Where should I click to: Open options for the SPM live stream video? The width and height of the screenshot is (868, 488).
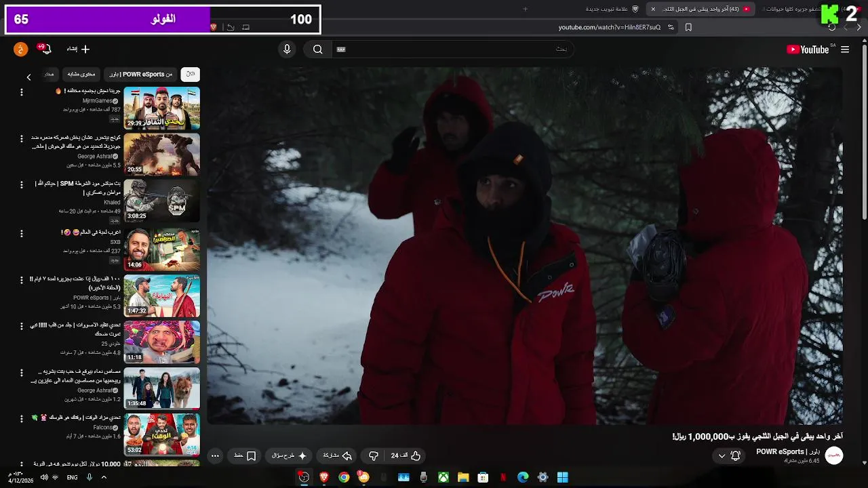click(x=21, y=185)
